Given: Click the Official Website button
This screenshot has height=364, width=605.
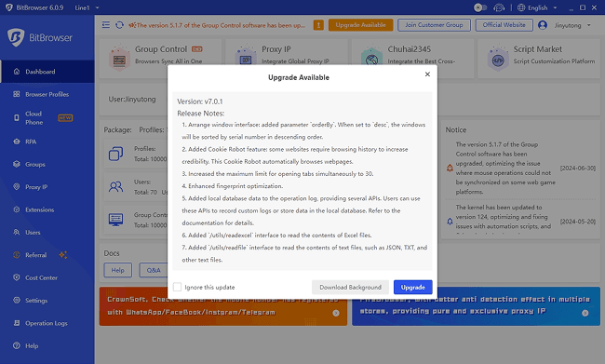Looking at the screenshot, I should (504, 25).
